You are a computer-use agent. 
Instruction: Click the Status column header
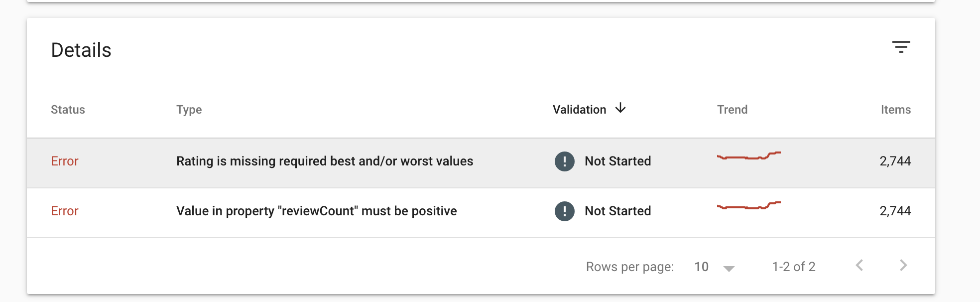click(68, 110)
